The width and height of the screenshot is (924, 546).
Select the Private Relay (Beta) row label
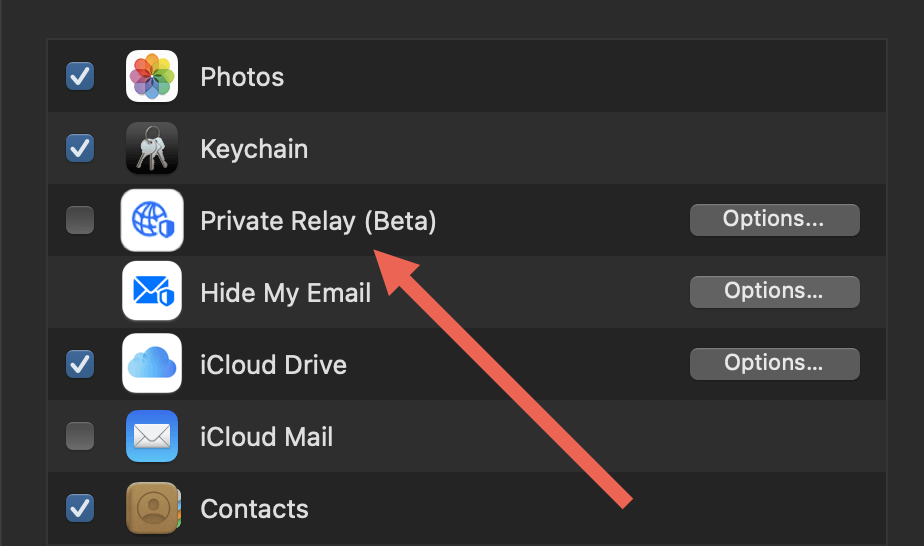click(318, 221)
